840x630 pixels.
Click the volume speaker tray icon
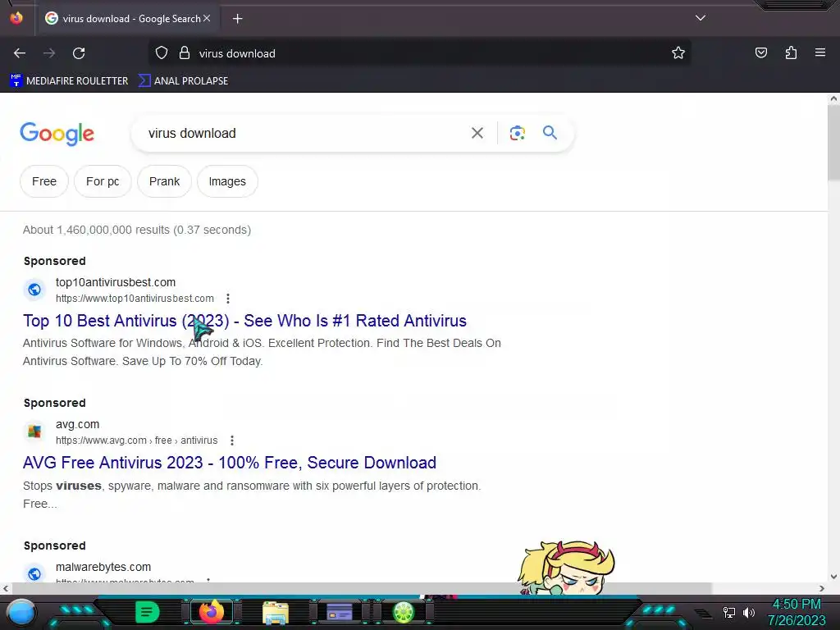click(748, 612)
